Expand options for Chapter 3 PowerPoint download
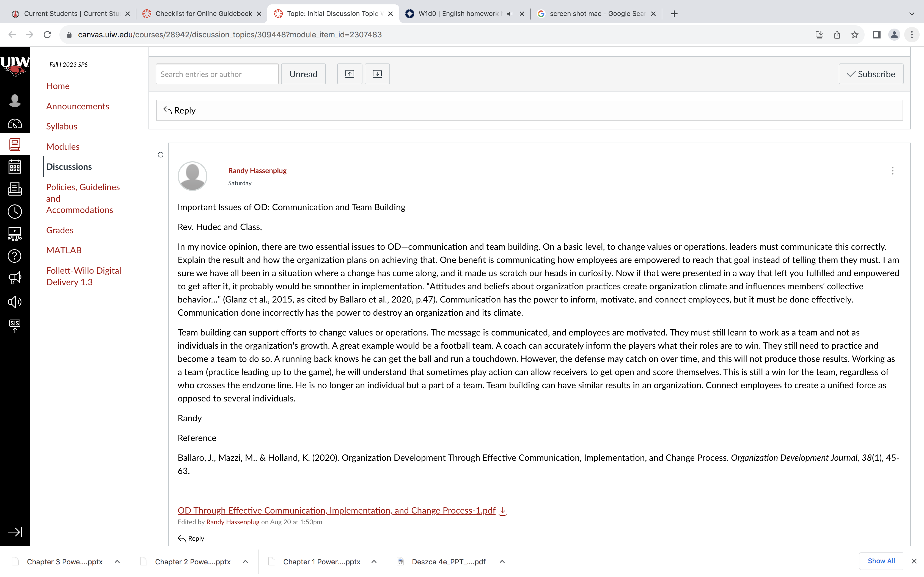The width and height of the screenshot is (924, 577). point(117,562)
